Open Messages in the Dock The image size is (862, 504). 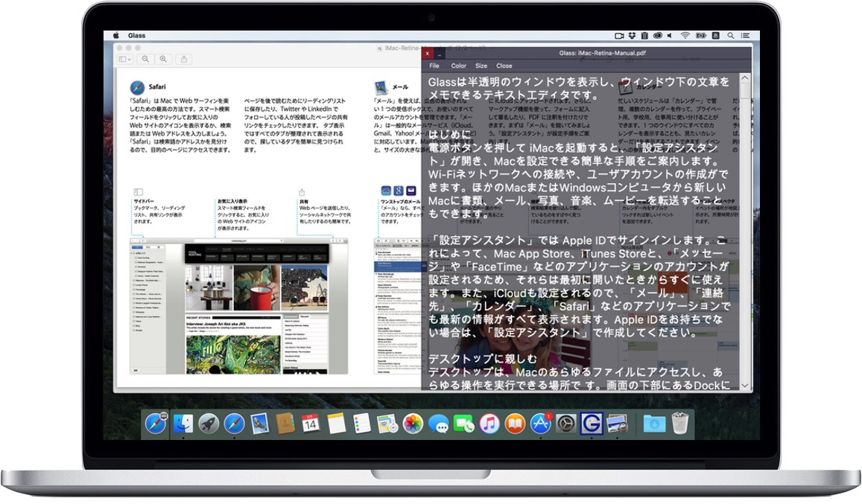438,424
